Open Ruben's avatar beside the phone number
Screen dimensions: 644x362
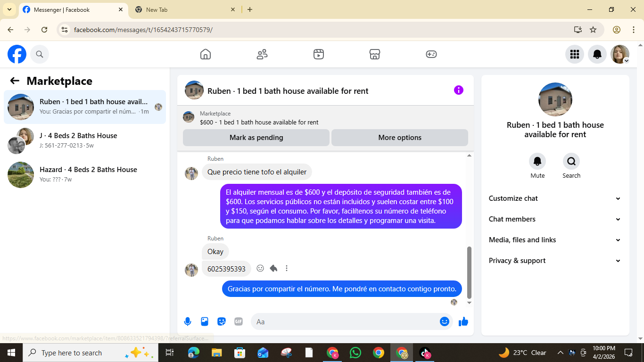(191, 270)
